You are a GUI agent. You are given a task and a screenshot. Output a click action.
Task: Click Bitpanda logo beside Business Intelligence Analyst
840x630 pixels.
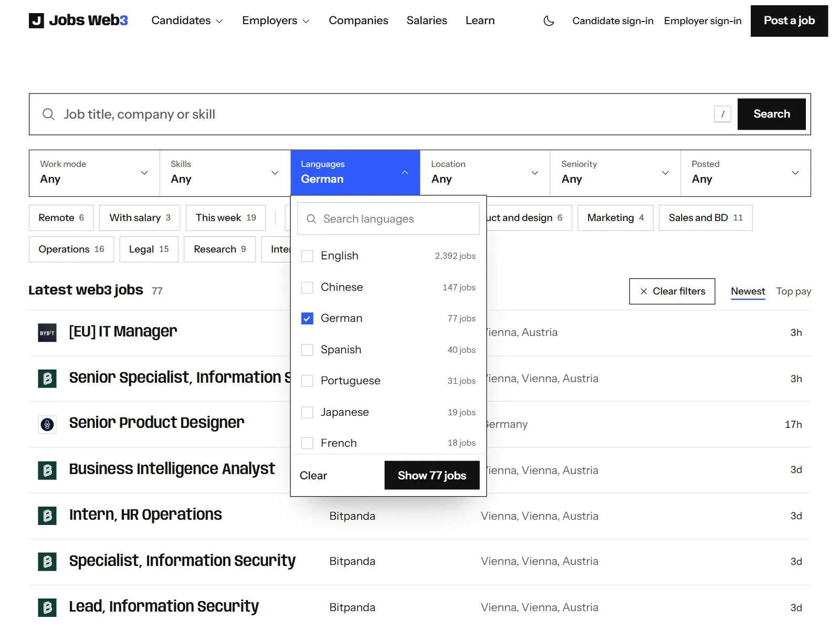pyautogui.click(x=47, y=470)
